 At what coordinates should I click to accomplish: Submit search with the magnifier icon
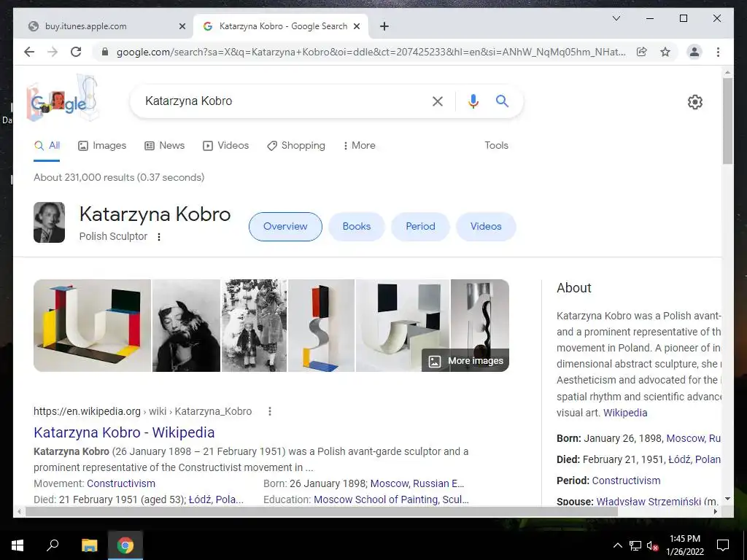click(x=502, y=101)
